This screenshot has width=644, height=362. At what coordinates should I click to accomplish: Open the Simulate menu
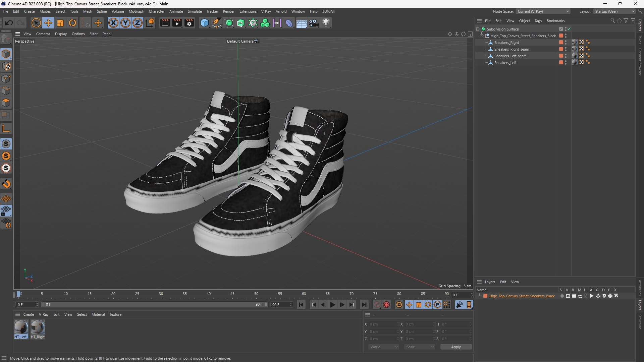point(195,11)
